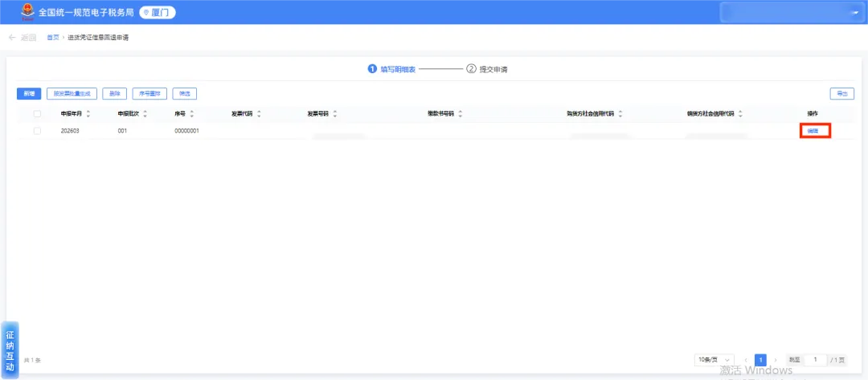Screen dimensions: 868x380
Task: Click the 共 1 条 total count text
Action: [x=32, y=361]
